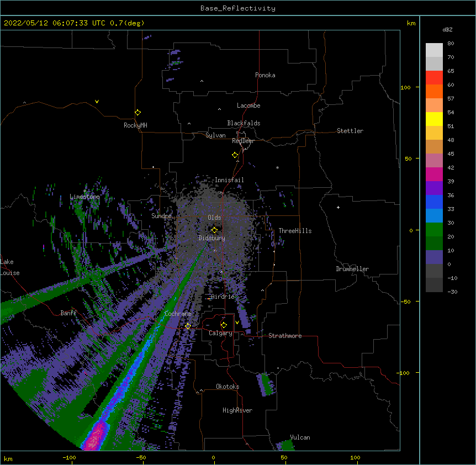Image resolution: width=476 pixels, height=465 pixels.
Task: Select the Sylvan label
Action: [x=215, y=135]
